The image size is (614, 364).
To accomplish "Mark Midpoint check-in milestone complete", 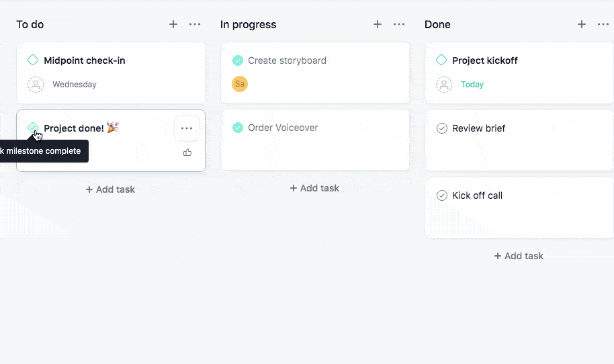I will 33,60.
